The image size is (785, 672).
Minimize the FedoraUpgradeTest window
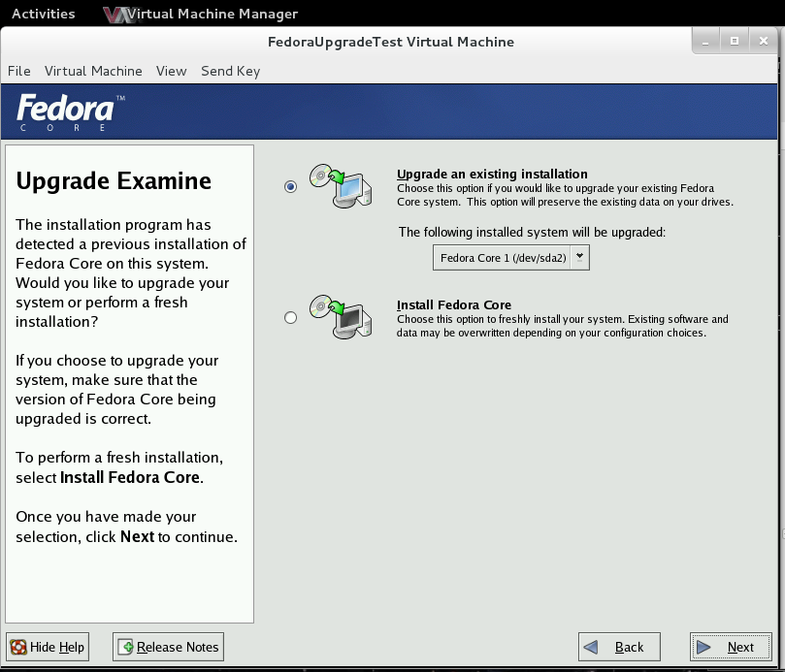coord(705,41)
